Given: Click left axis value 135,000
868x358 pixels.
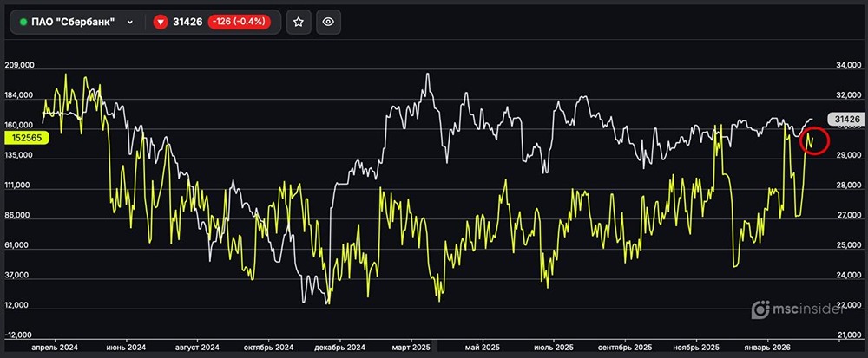Looking at the screenshot, I should tap(19, 155).
